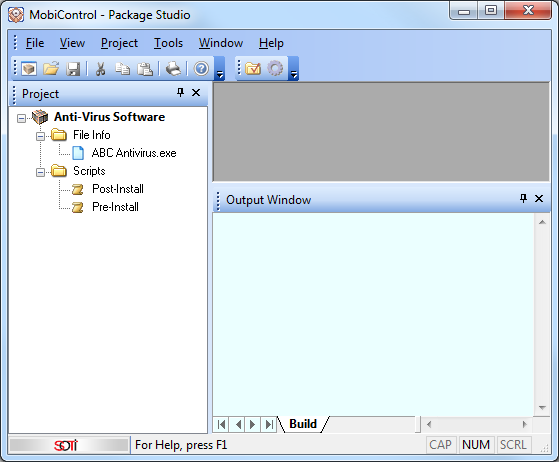The width and height of the screenshot is (559, 462).
Task: Open the Project menu
Action: pyautogui.click(x=119, y=43)
